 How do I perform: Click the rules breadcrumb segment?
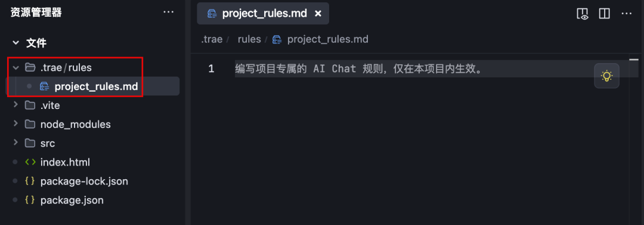coord(249,39)
